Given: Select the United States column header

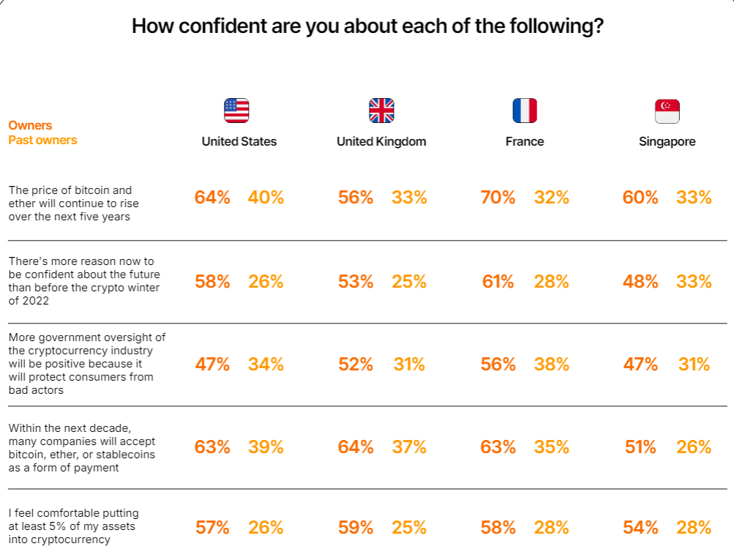Looking at the screenshot, I should point(239,141).
